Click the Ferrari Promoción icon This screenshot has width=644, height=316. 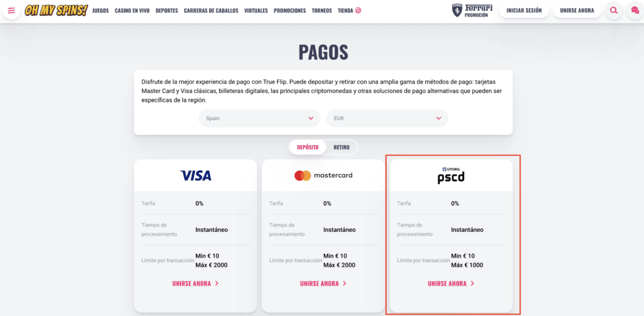472,11
